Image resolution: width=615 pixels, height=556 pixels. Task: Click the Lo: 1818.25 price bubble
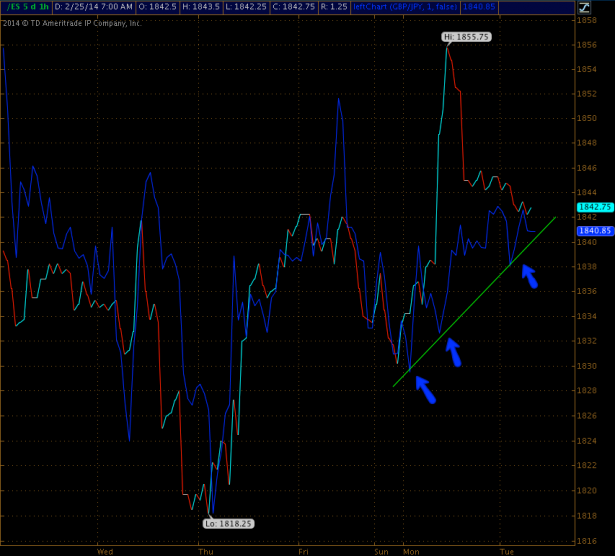pyautogui.click(x=229, y=523)
